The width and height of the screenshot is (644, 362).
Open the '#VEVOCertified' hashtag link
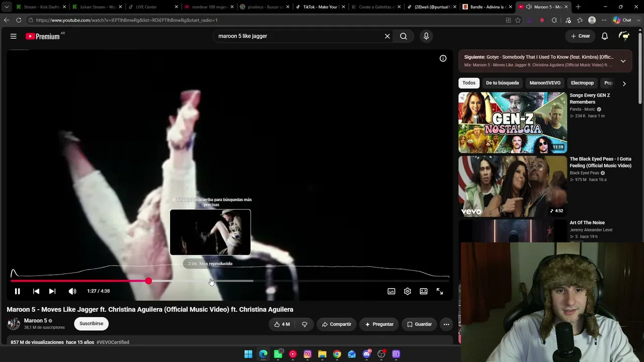pos(113,342)
